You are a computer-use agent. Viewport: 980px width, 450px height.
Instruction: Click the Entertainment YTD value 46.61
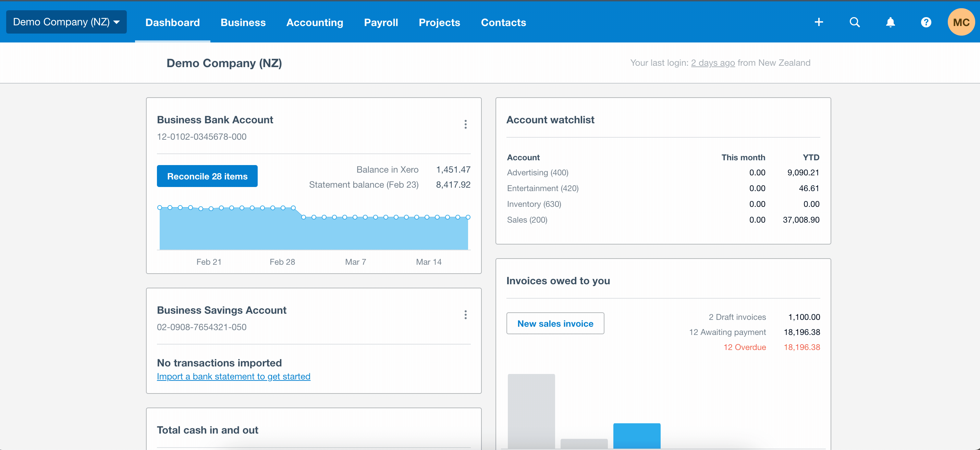809,188
